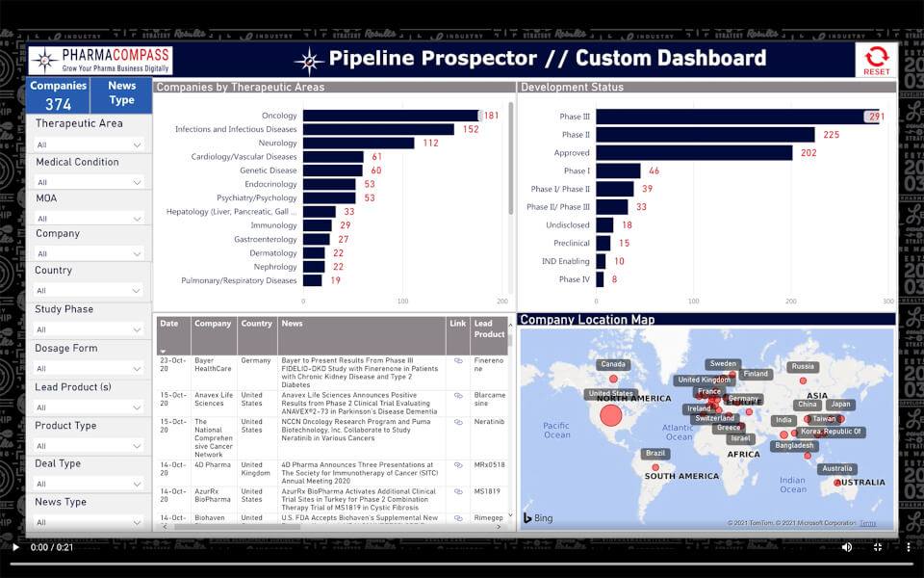Click the Canada bubble on the map
Image resolution: width=924 pixels, height=578 pixels.
[613, 379]
